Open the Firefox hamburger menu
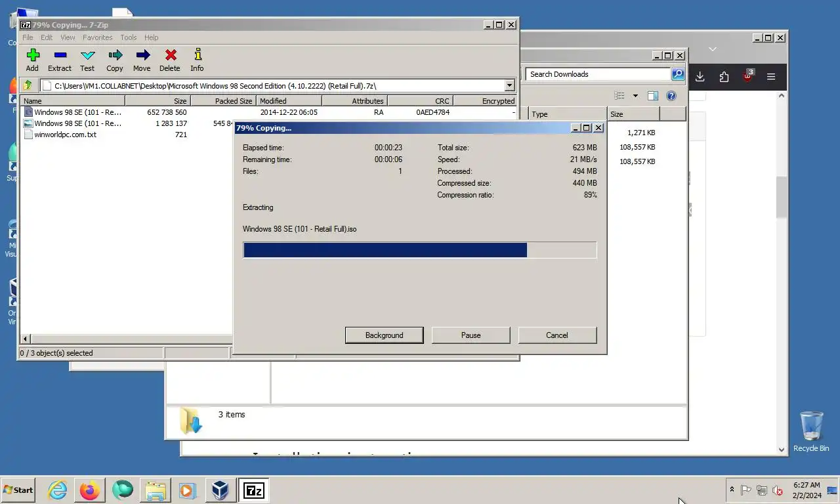Screen dimensions: 840x504 (771, 77)
